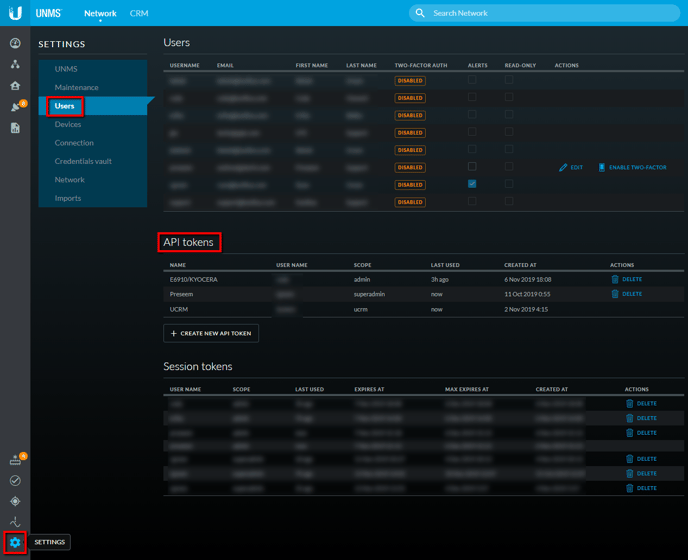
Task: Click UCRM token name
Action: click(179, 309)
